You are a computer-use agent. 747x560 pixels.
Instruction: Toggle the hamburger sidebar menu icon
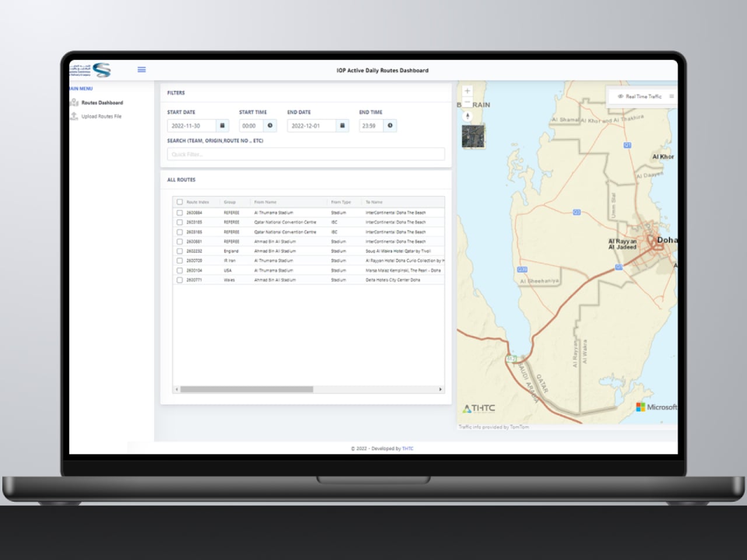pyautogui.click(x=141, y=69)
